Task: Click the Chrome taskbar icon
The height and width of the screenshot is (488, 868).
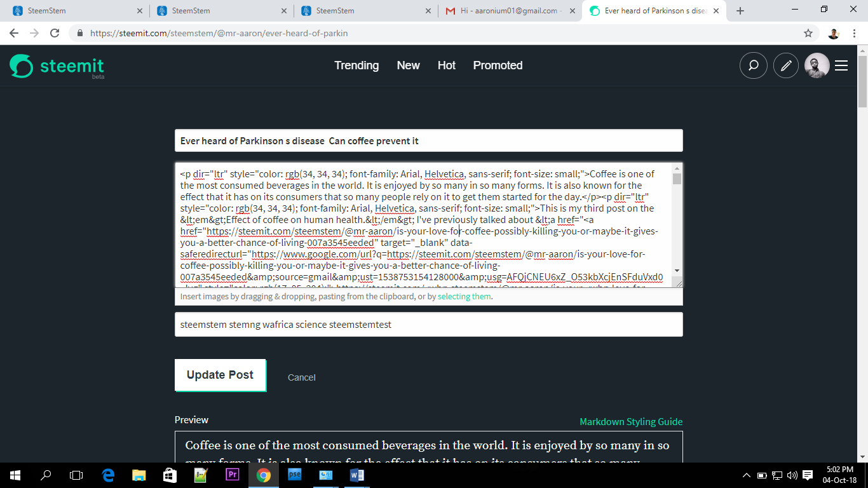Action: [x=263, y=475]
